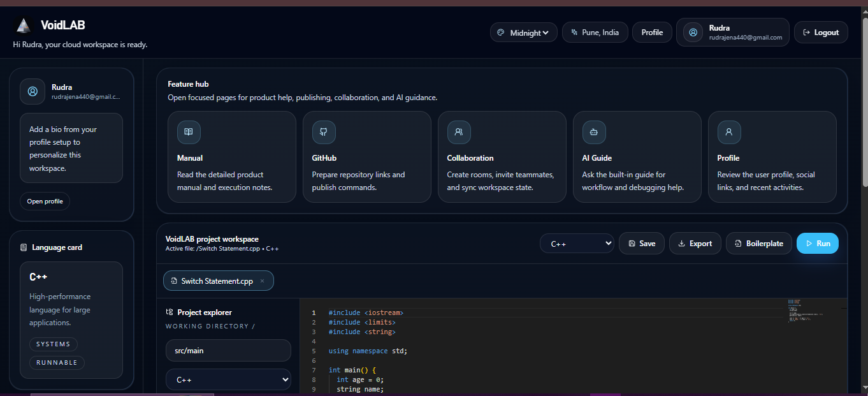Click the Pune, India location chip
Screen dimensions: 868x396
pos(595,33)
